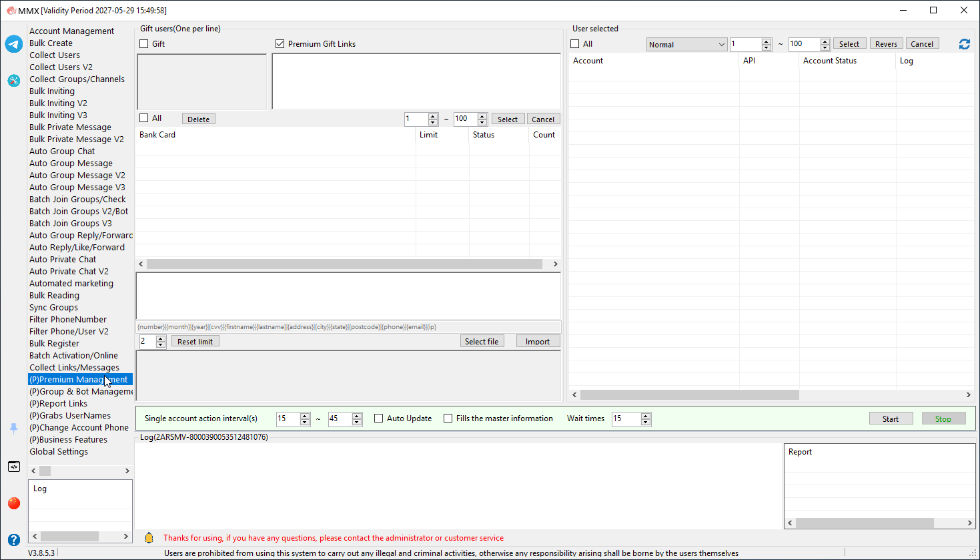This screenshot has height=560, width=980.
Task: Open Bulk Private Message in module list
Action: pos(71,127)
